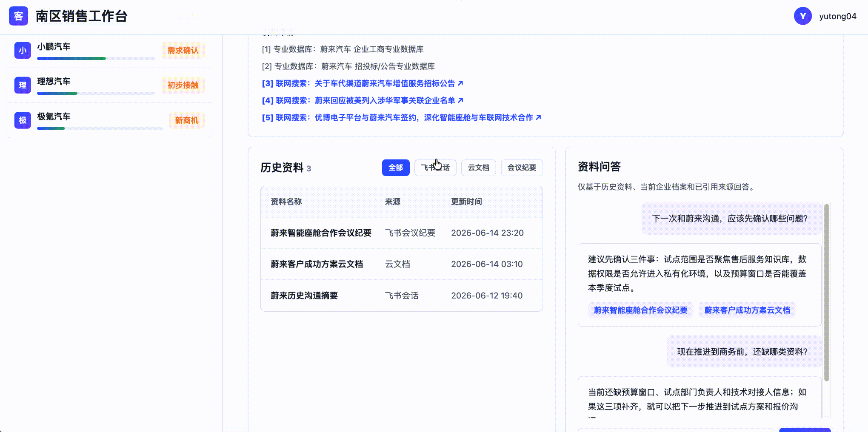Open the yutong04 user avatar

coord(803,16)
